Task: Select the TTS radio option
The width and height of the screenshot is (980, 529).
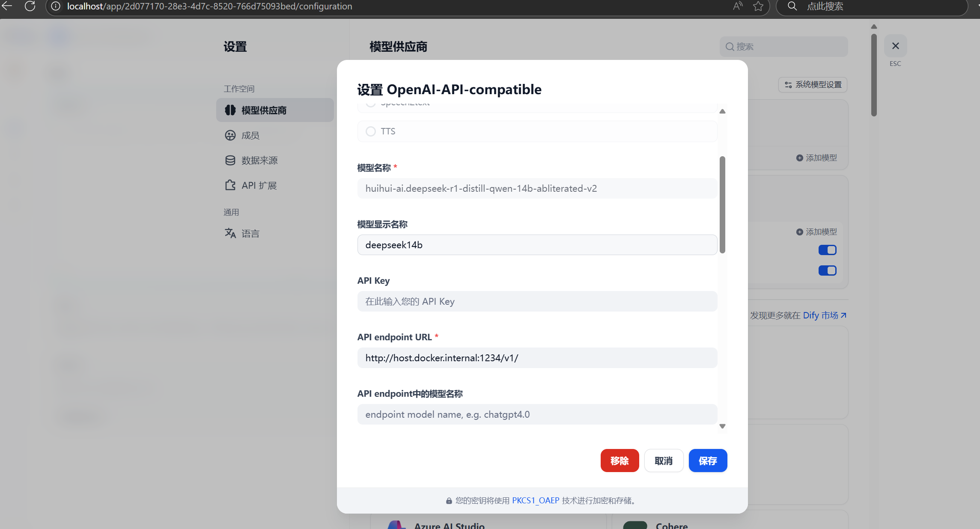Action: [x=371, y=131]
